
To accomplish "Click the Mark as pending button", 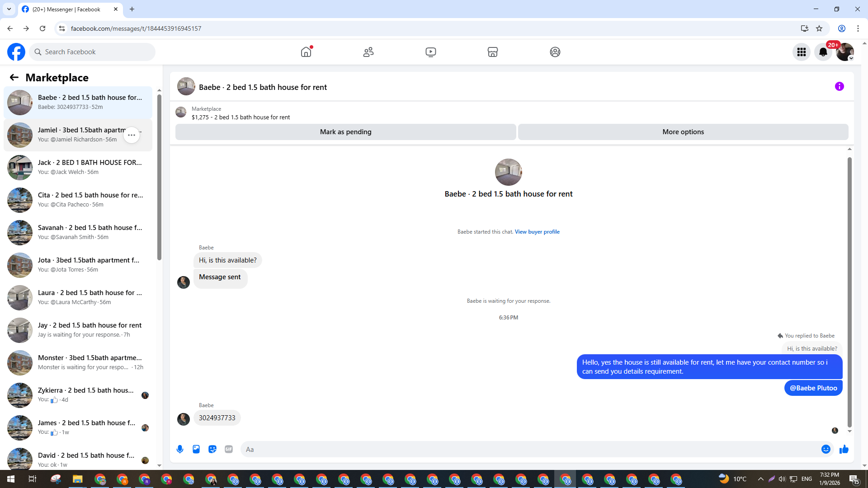I will [x=345, y=132].
